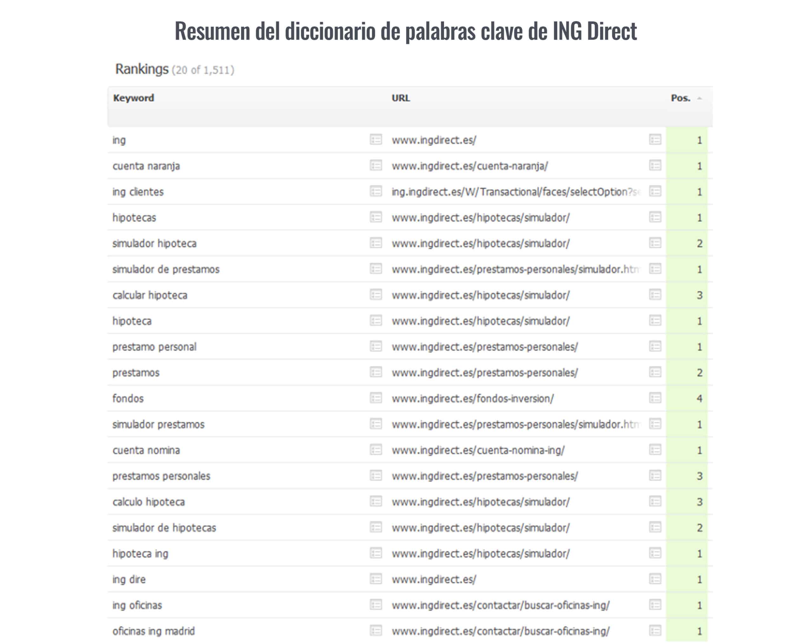Image resolution: width=812 pixels, height=644 pixels.
Task: Click the URL list icon in the 'ing clientes' row
Action: point(655,191)
